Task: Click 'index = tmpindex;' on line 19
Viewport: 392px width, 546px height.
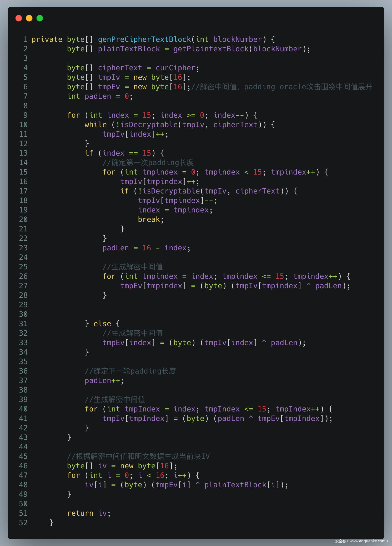Action: click(175, 210)
